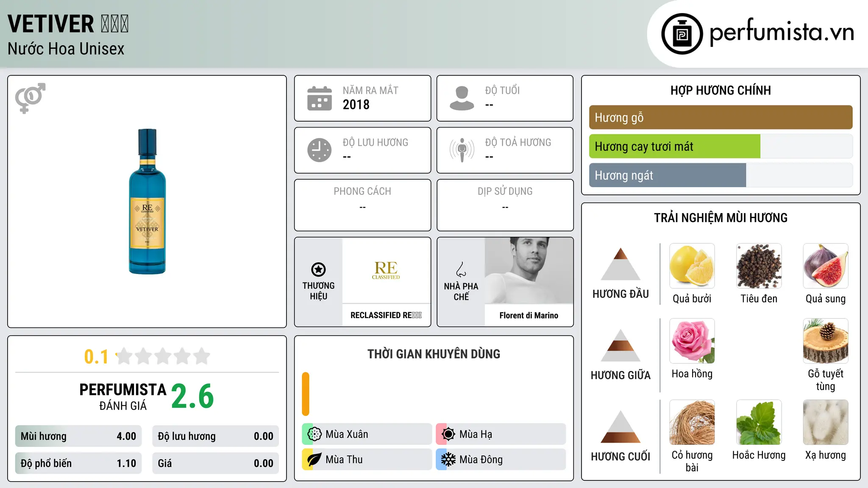
Task: Open the Vetiver blue bottle image
Action: pos(147,202)
